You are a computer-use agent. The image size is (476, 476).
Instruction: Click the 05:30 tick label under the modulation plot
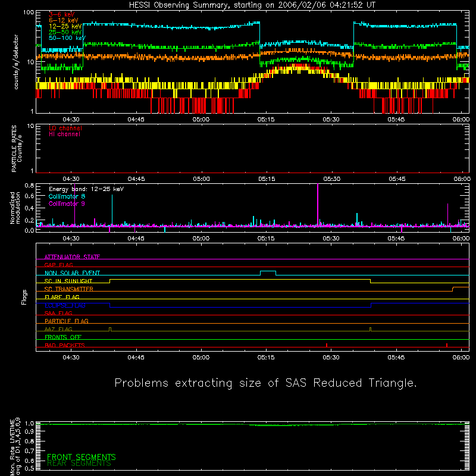click(331, 239)
